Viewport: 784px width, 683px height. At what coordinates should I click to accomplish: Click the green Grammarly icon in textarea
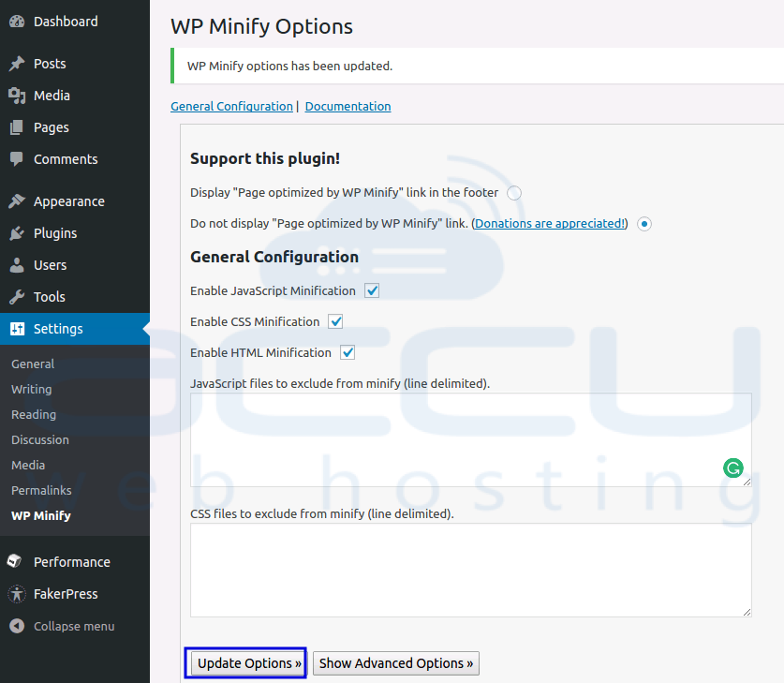click(x=733, y=468)
